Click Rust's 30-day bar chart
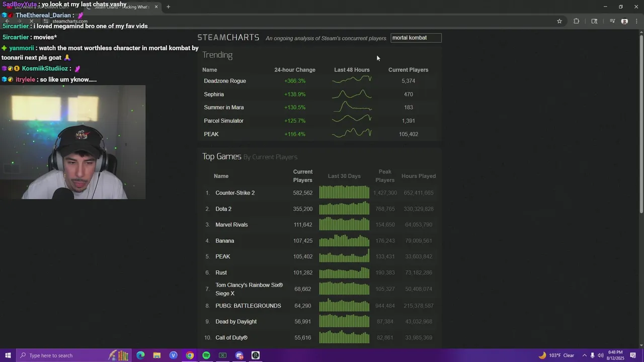Image resolution: width=644 pixels, height=362 pixels. pyautogui.click(x=344, y=272)
